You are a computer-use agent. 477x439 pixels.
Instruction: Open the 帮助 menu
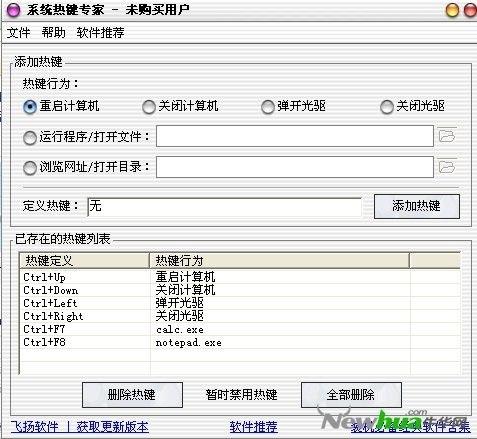point(53,33)
